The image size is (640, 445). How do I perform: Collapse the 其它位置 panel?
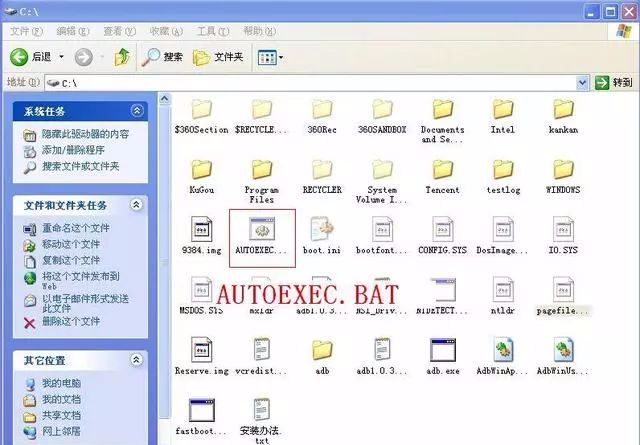pyautogui.click(x=136, y=360)
